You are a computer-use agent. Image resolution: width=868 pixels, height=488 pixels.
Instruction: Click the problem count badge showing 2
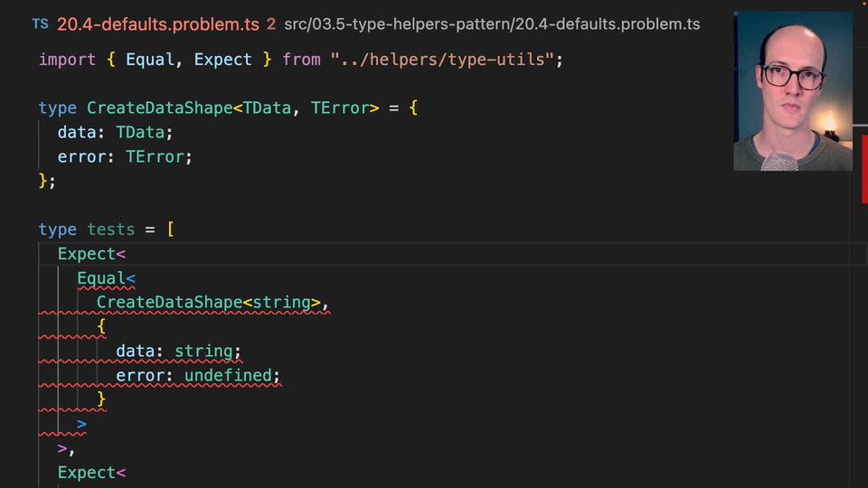(x=271, y=24)
